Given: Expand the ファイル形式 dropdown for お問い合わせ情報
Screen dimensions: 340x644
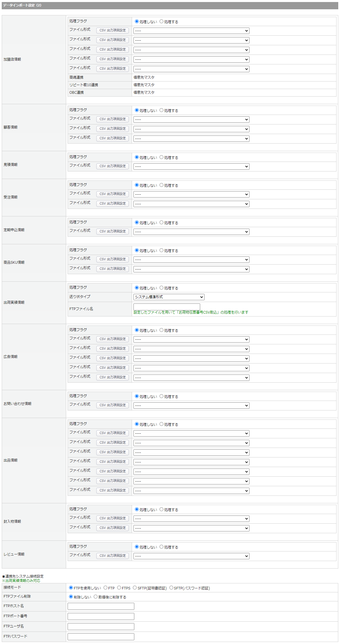Looking at the screenshot, I should pos(191,406).
